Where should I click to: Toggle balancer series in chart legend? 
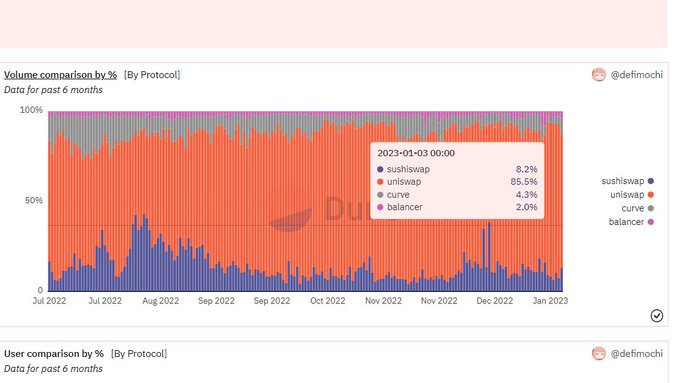point(631,222)
